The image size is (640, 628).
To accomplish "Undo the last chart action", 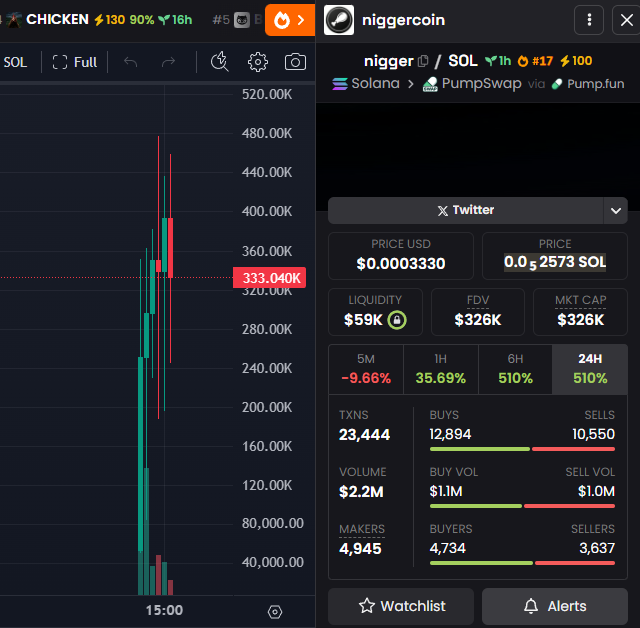I will coord(131,62).
